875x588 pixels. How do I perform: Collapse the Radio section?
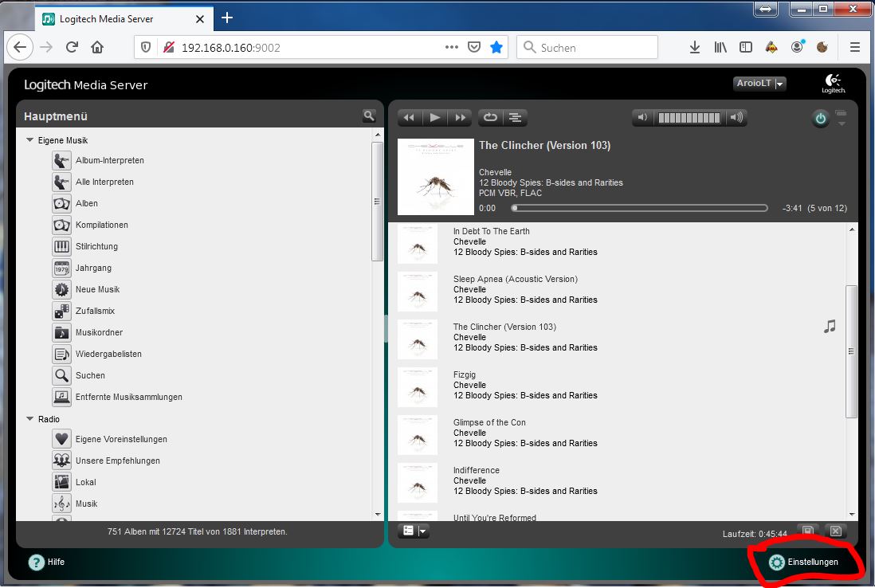[x=30, y=418]
